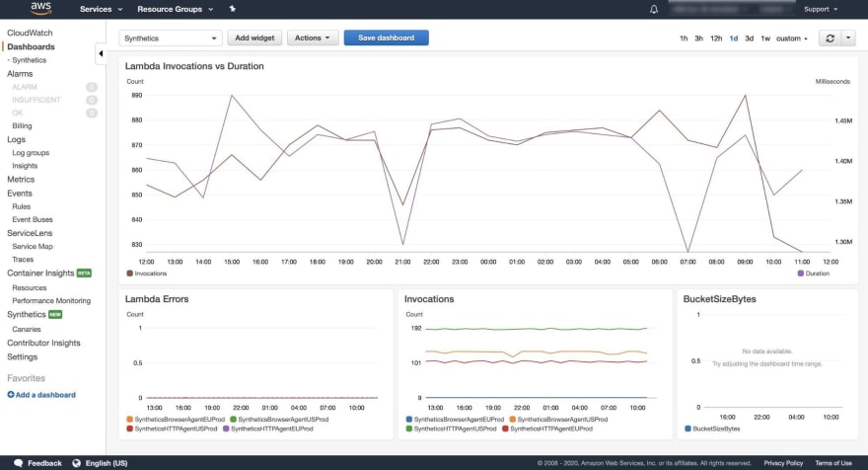This screenshot has height=470, width=868.
Task: Open the Synthetics dashboard sub-item under Dashboards
Action: coord(30,60)
